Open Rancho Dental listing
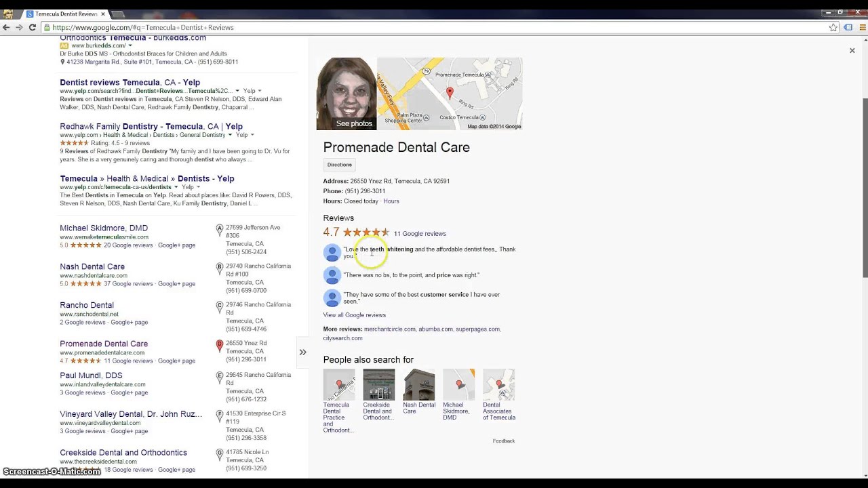Screen dimensions: 868x488 coord(87,306)
